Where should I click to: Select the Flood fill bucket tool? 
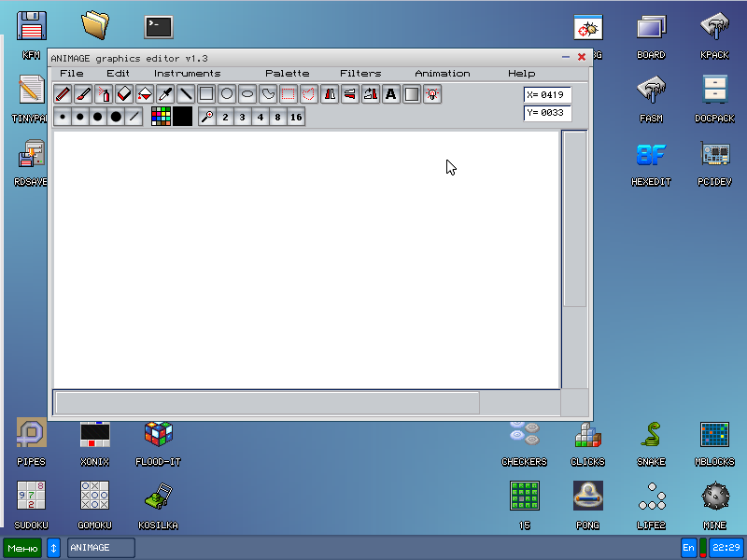(145, 93)
